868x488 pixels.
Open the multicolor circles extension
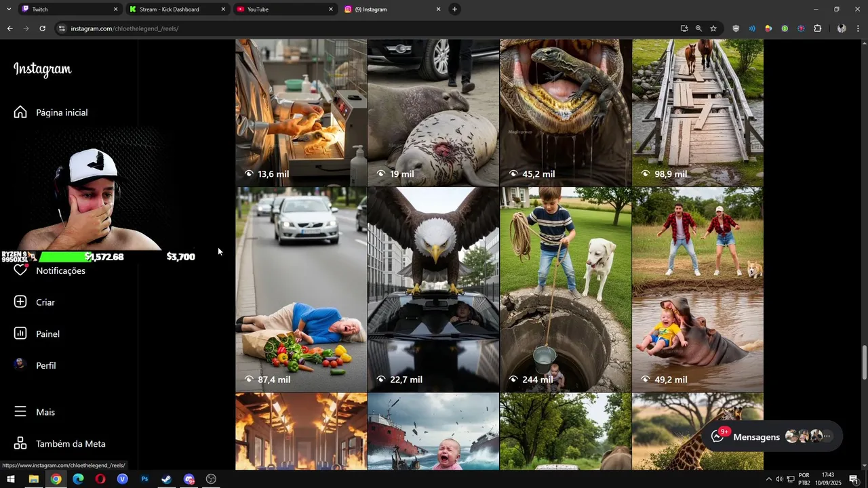(x=768, y=28)
